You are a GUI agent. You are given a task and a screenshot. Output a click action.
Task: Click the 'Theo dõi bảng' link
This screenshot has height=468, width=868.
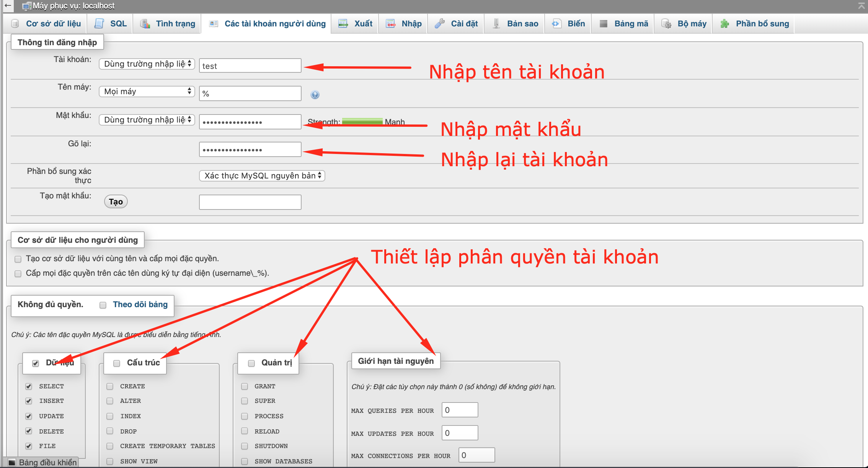[140, 304]
